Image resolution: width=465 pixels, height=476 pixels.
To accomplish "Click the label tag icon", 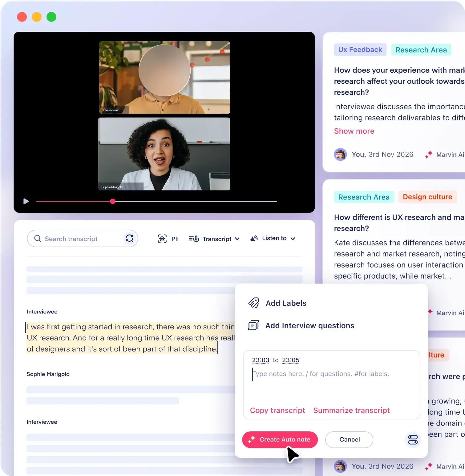I will tap(254, 303).
